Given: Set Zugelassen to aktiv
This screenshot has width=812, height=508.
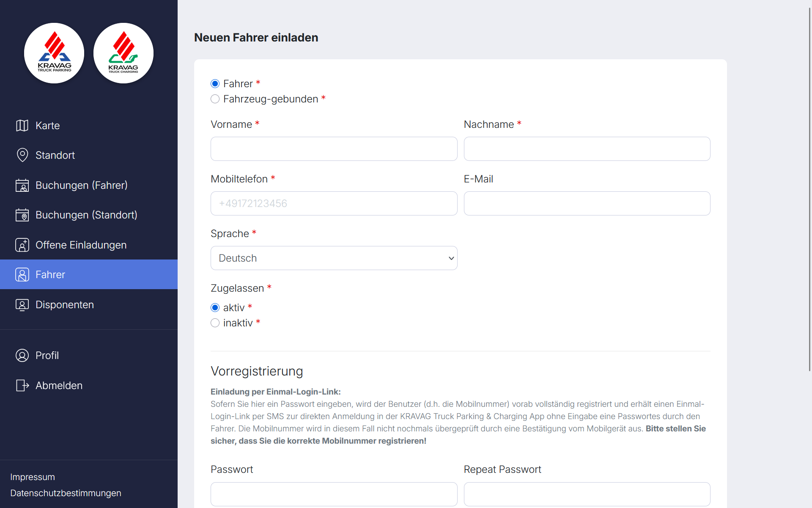Looking at the screenshot, I should coord(215,307).
